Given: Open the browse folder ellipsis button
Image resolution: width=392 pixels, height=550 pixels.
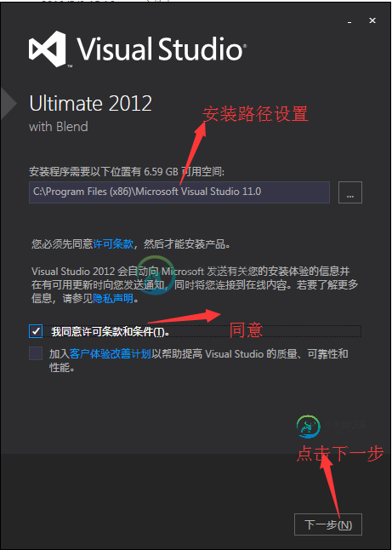Looking at the screenshot, I should (350, 192).
